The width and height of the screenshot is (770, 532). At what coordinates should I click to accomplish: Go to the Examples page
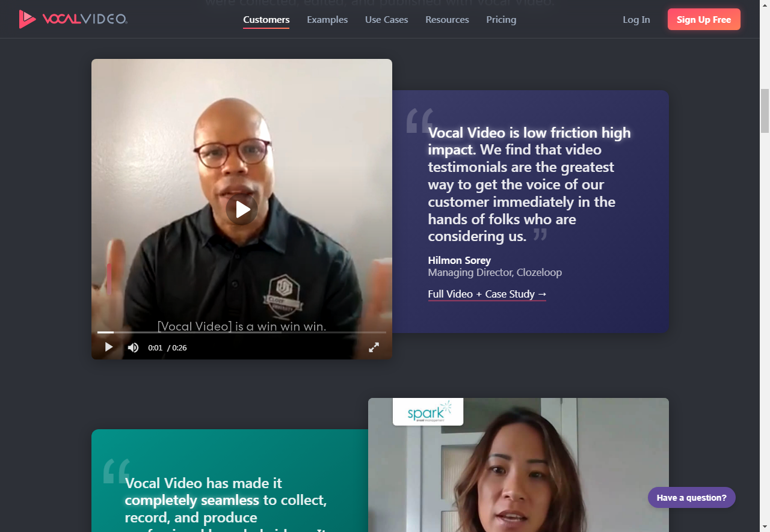[x=327, y=19]
